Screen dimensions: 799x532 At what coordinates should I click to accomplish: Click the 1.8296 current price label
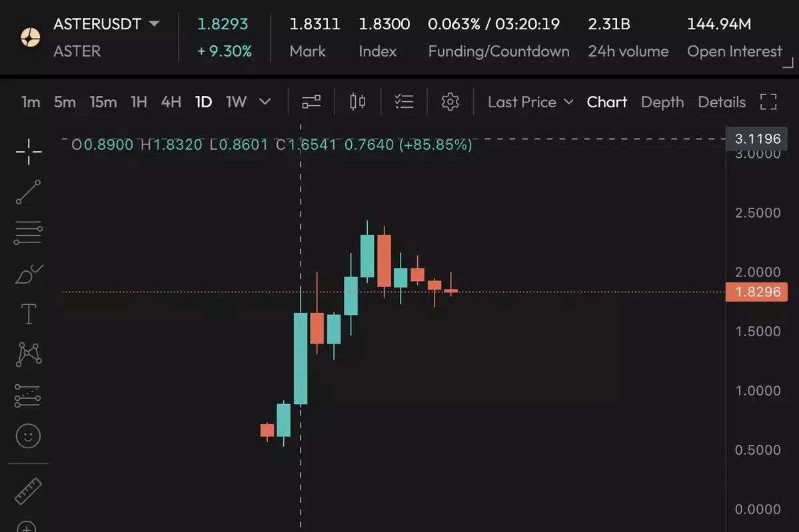756,292
